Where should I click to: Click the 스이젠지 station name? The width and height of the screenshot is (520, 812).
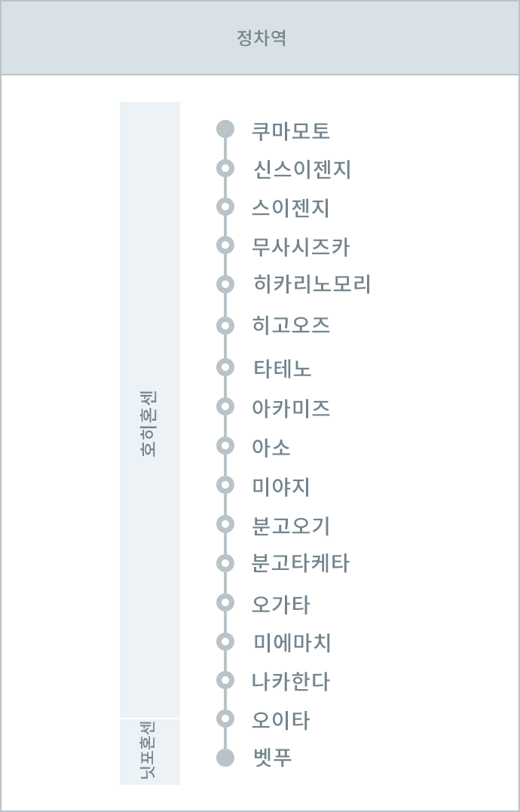click(x=291, y=208)
